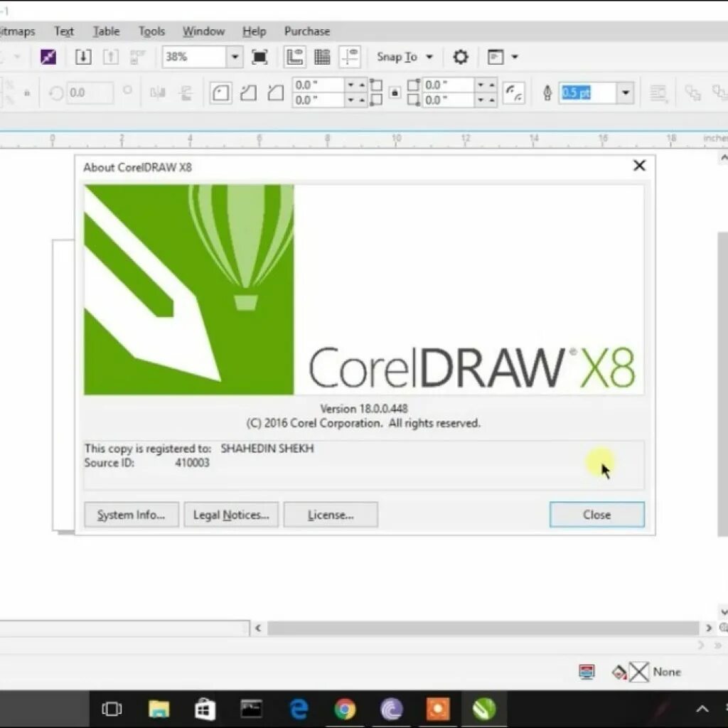Show hidden system tray icons chevron
728x728 pixels.
click(702, 709)
